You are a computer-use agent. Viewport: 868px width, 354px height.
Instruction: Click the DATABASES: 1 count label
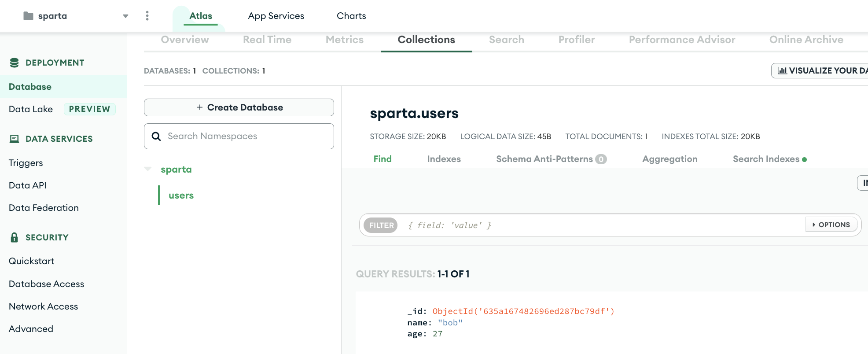(170, 71)
